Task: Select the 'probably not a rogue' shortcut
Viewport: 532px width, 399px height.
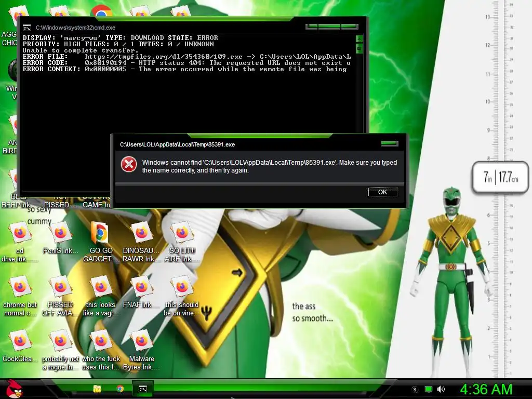Action: coord(60,351)
